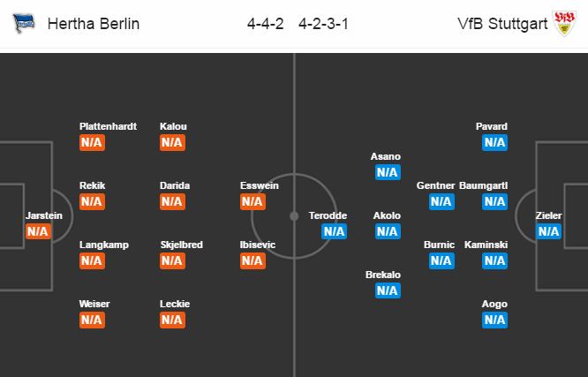Viewport: 588px width, 377px height.
Task: Open the Hertha Berlin team name
Action: pyautogui.click(x=94, y=24)
